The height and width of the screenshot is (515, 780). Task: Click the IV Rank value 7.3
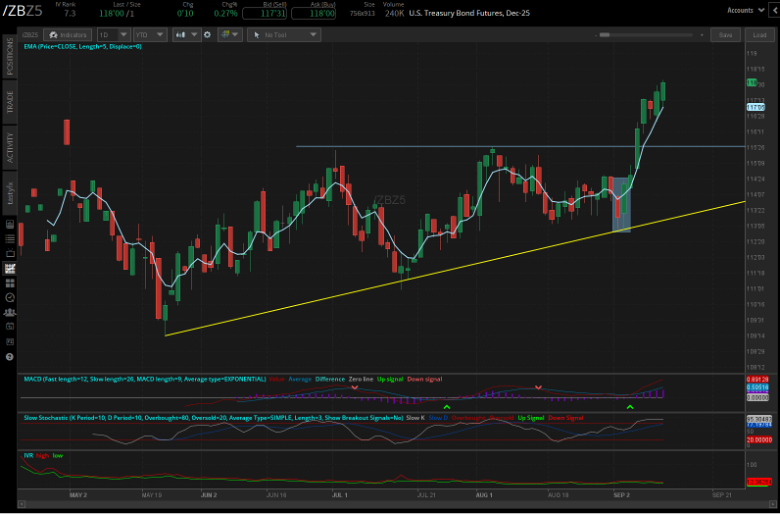click(70, 13)
